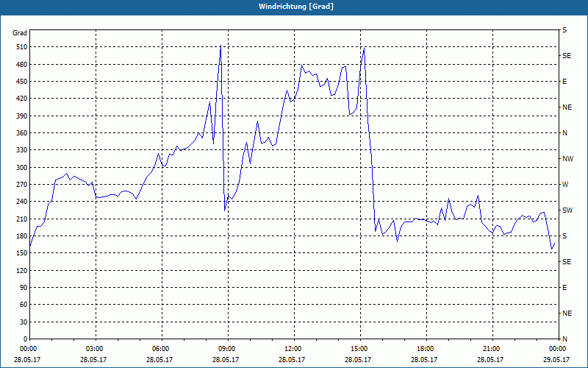This screenshot has height=368, width=588.
Task: Click the Windrichtung [Grad] chart title
Action: 296,7
